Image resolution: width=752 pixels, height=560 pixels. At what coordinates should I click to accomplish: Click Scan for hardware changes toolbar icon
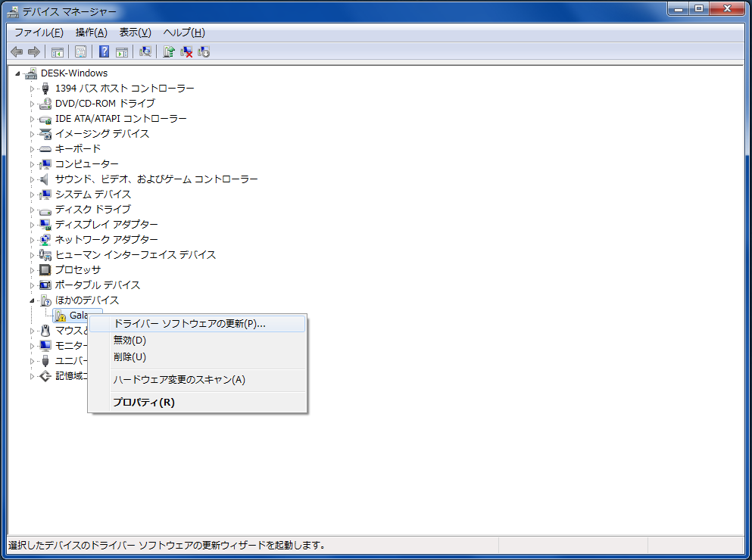point(145,51)
